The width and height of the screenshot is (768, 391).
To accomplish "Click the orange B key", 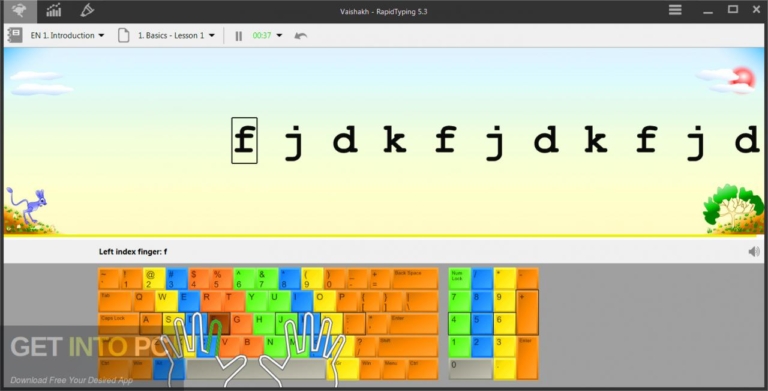I will [x=253, y=346].
